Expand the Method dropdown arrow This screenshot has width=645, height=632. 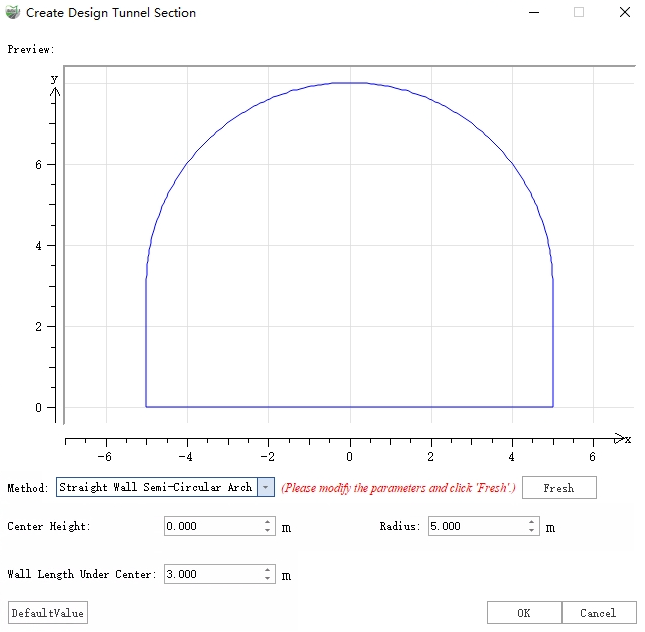[265, 487]
